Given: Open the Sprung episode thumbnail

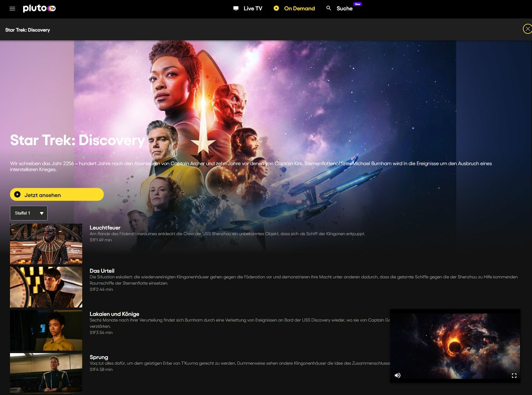Looking at the screenshot, I should pos(46,373).
